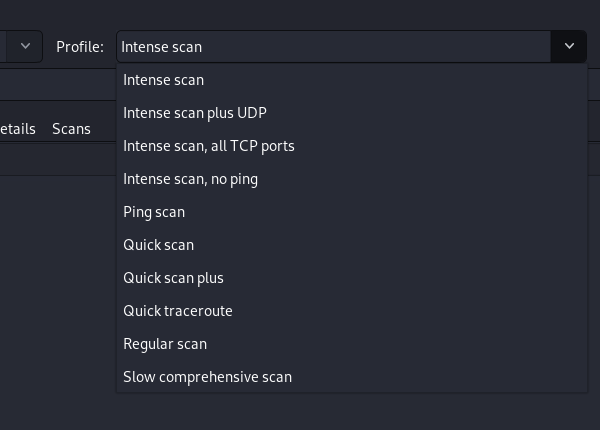Click the 'Profile:' label
Viewport: 600px width, 430px height.
click(x=80, y=46)
